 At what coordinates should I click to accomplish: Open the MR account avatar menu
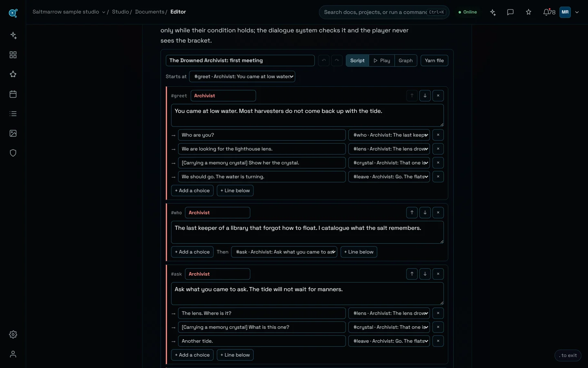point(565,12)
